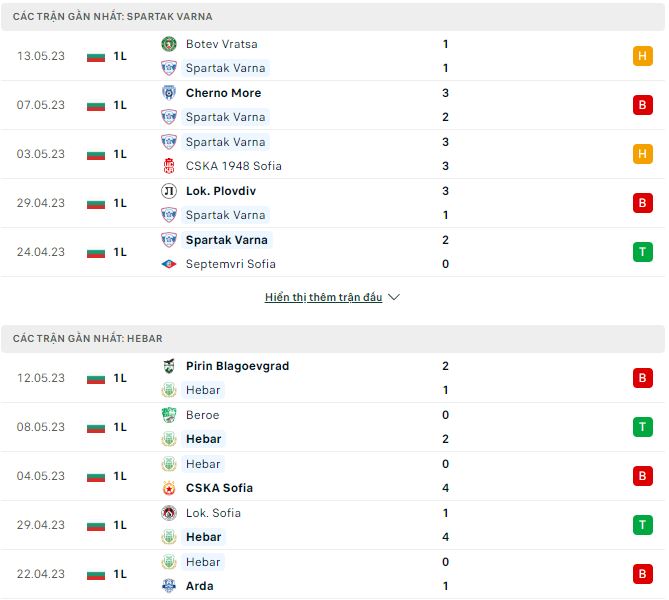Click the Lok. Plovdiv team logo
Image resolution: width=669 pixels, height=600 pixels.
[169, 191]
